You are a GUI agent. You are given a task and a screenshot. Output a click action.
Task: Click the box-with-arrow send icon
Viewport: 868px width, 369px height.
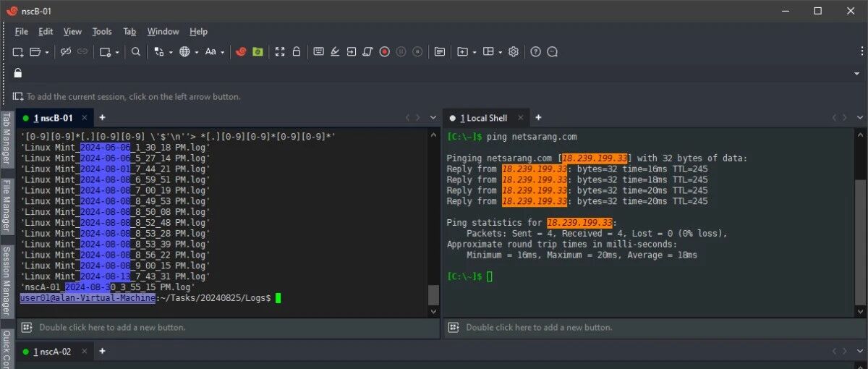click(352, 52)
